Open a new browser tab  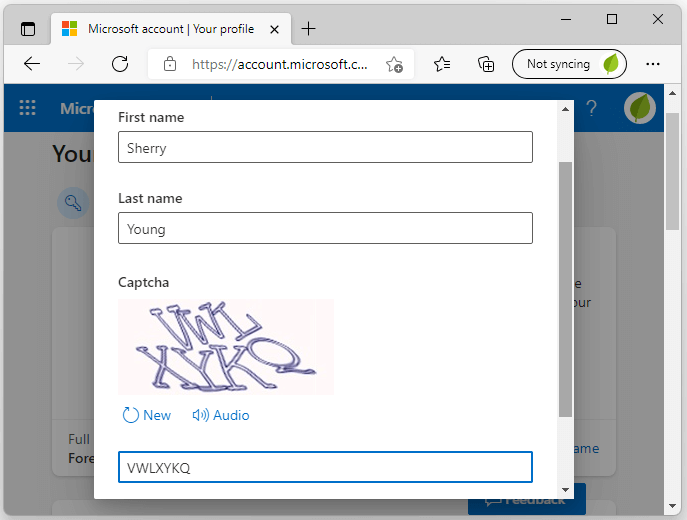pos(308,29)
